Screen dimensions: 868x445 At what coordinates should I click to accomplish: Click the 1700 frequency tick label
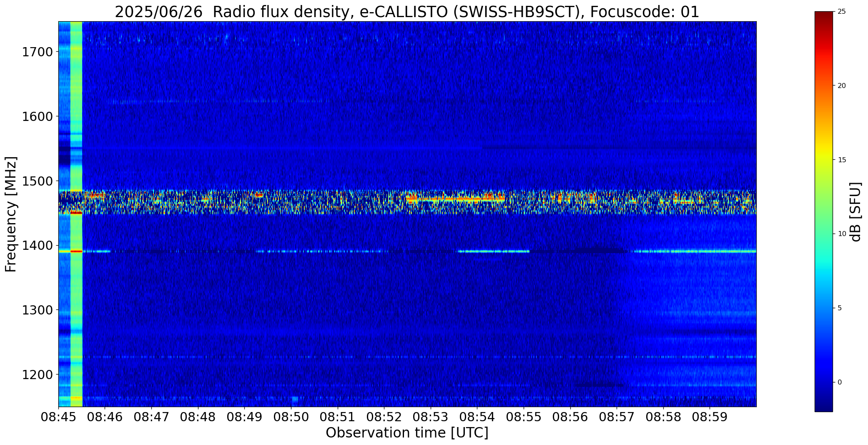click(x=37, y=52)
